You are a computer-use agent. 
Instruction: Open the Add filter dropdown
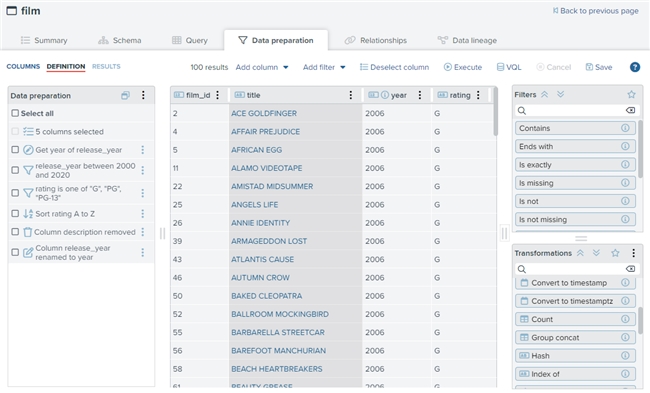pos(324,67)
